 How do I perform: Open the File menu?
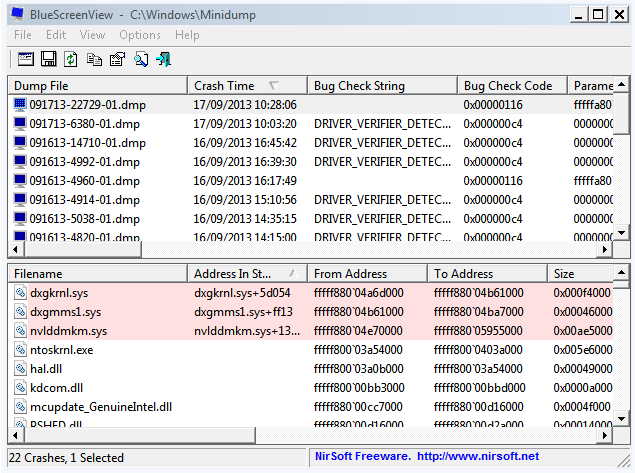[x=23, y=35]
